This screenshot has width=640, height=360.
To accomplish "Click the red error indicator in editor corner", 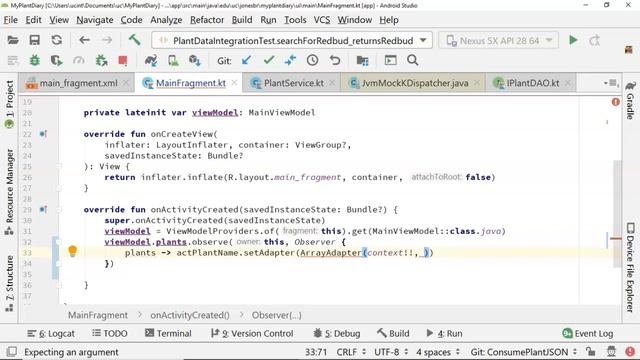I will [616, 102].
